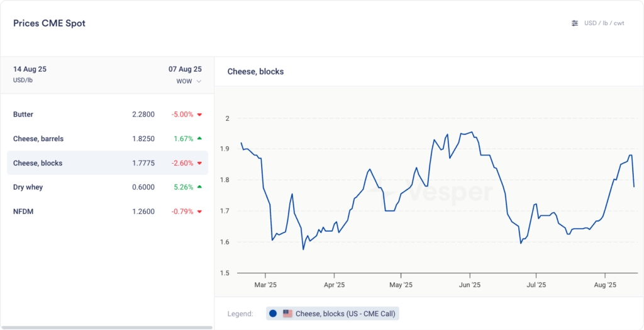Select the Butter price row
This screenshot has height=330, width=644.
click(107, 115)
